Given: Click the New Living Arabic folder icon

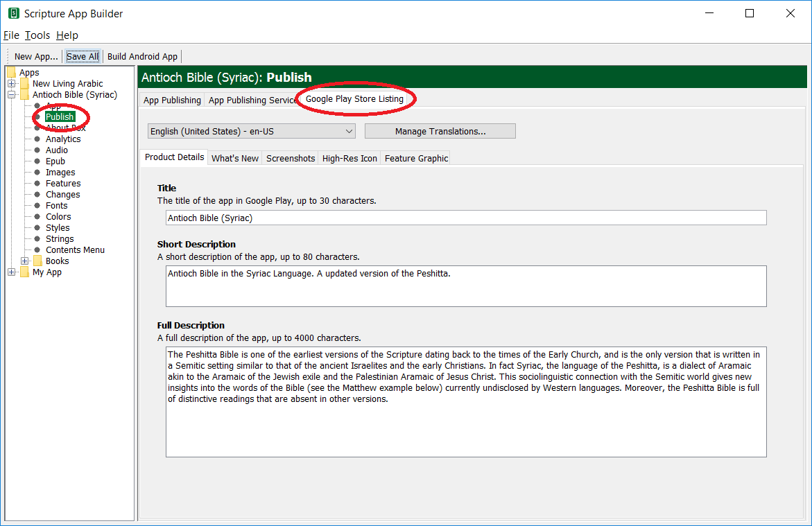Looking at the screenshot, I should point(24,84).
